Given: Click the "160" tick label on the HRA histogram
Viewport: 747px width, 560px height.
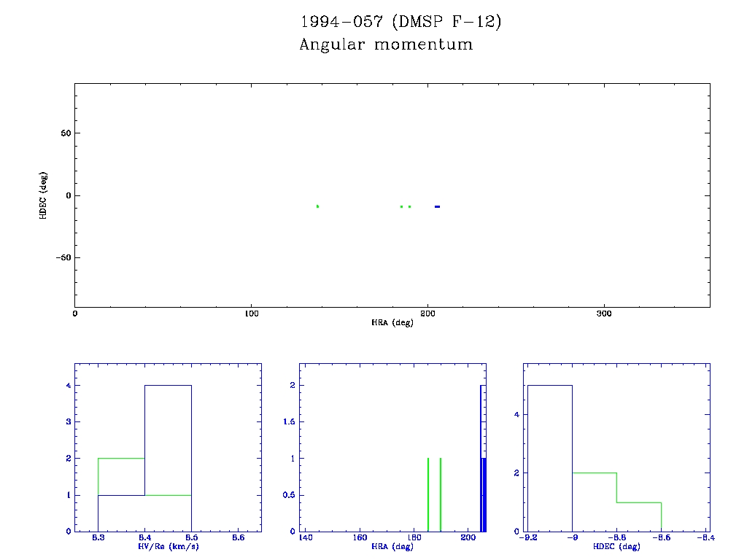Looking at the screenshot, I should tap(360, 538).
